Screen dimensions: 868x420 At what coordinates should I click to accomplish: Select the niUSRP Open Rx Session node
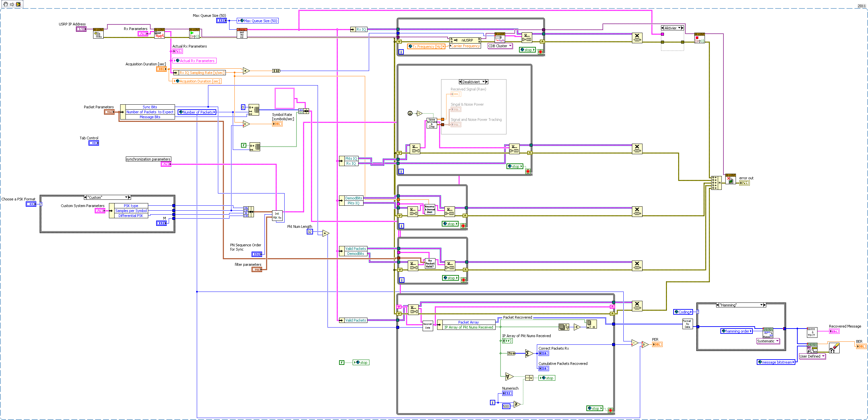pos(98,33)
